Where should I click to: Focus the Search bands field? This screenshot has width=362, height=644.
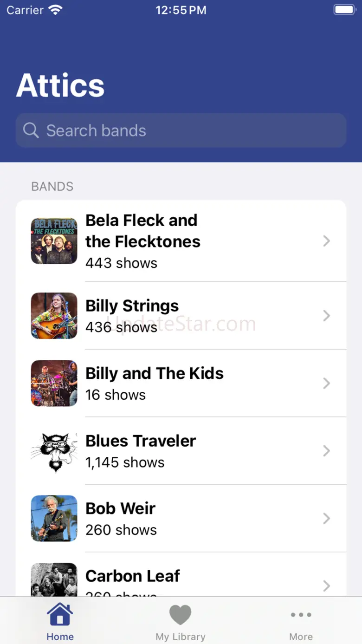click(181, 130)
